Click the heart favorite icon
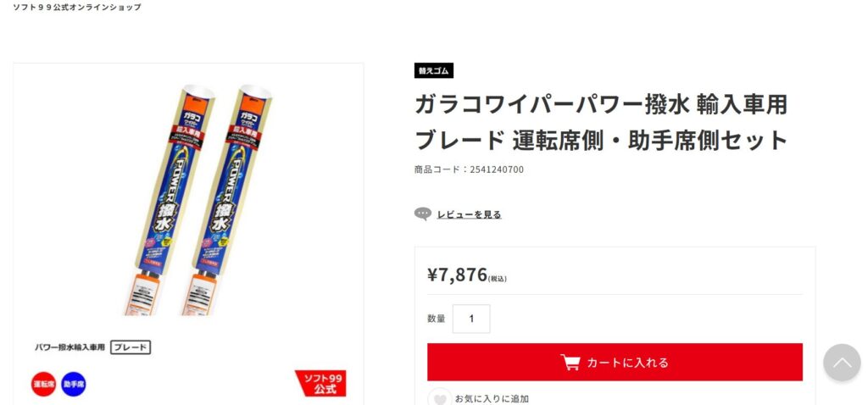The width and height of the screenshot is (868, 405). coord(440,398)
